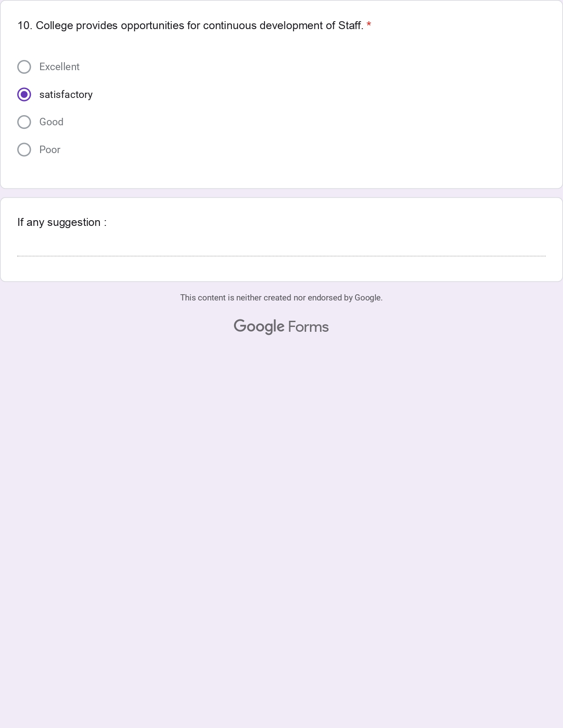Click the 'If any suggestion :' heading
The image size is (563, 728).
click(x=62, y=222)
